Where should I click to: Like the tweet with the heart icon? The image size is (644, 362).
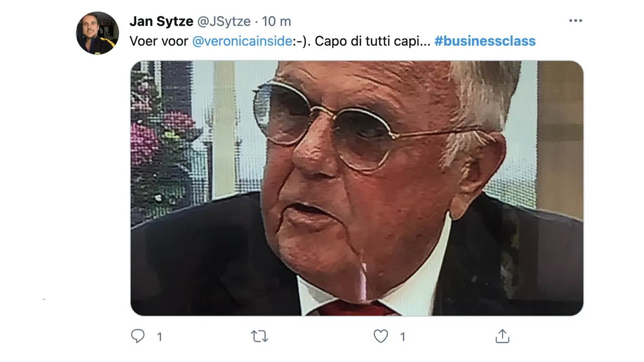pos(381,336)
